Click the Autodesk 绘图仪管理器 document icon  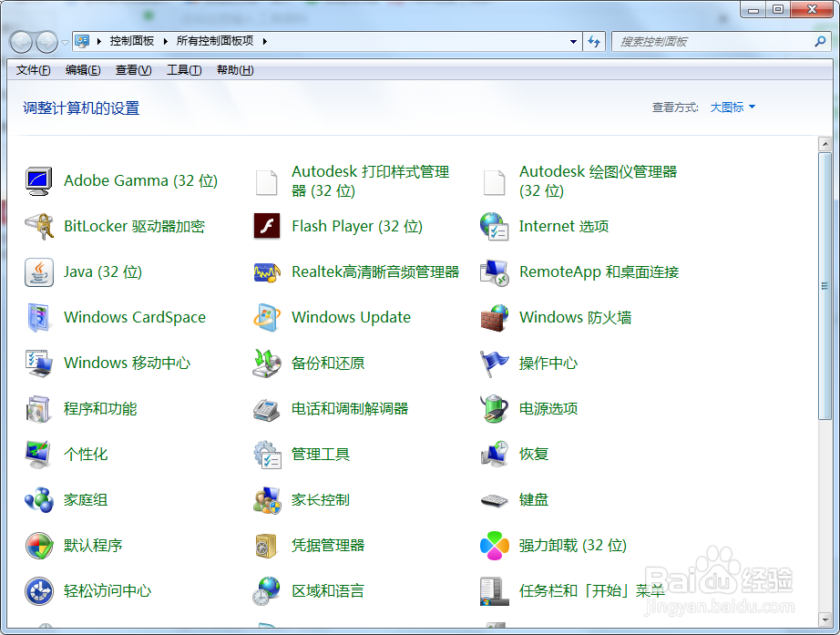494,182
